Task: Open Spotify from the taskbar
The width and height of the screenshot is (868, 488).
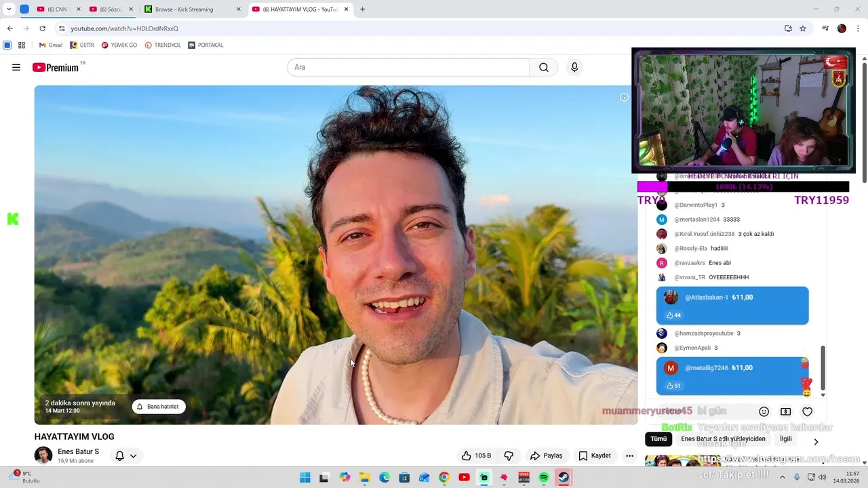Action: click(544, 478)
